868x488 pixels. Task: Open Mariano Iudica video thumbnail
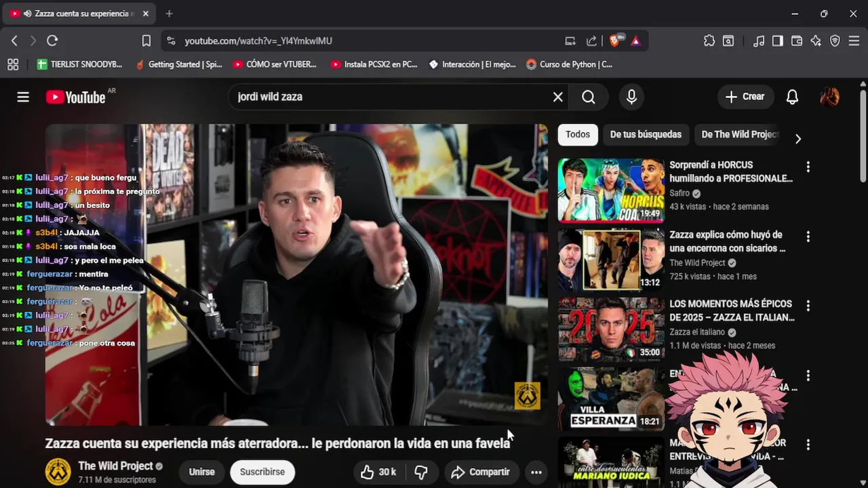click(x=611, y=462)
